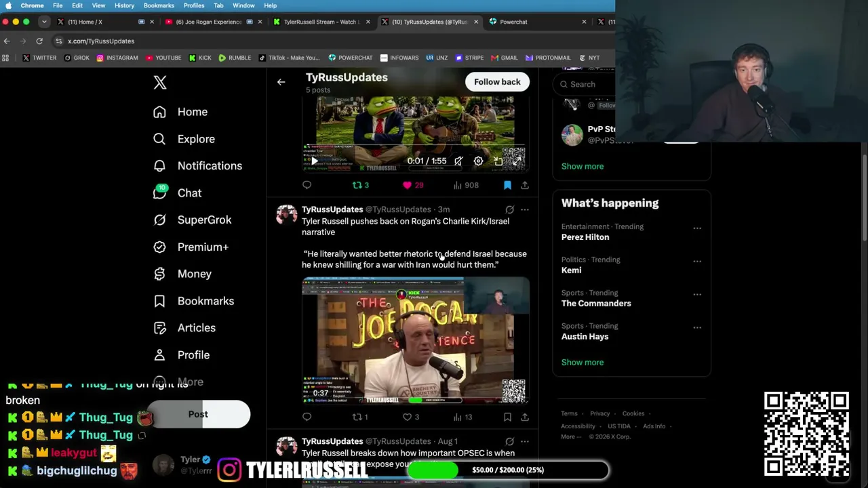
Task: Click Grok icon on the Aug 1 post
Action: point(509,442)
